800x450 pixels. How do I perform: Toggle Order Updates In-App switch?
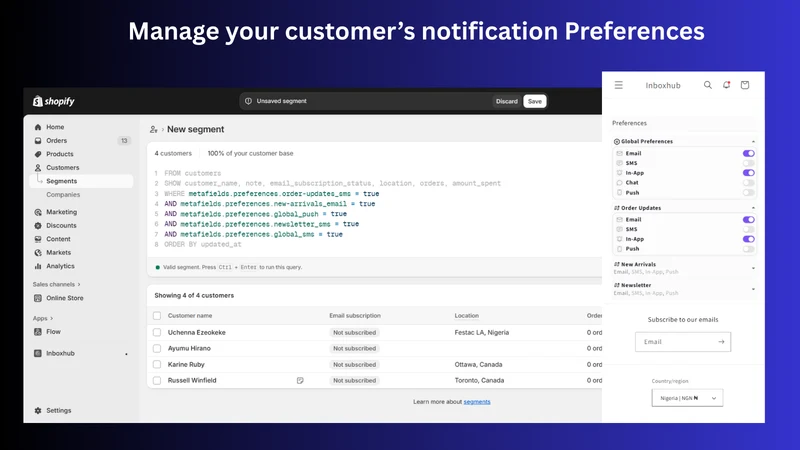[748, 239]
